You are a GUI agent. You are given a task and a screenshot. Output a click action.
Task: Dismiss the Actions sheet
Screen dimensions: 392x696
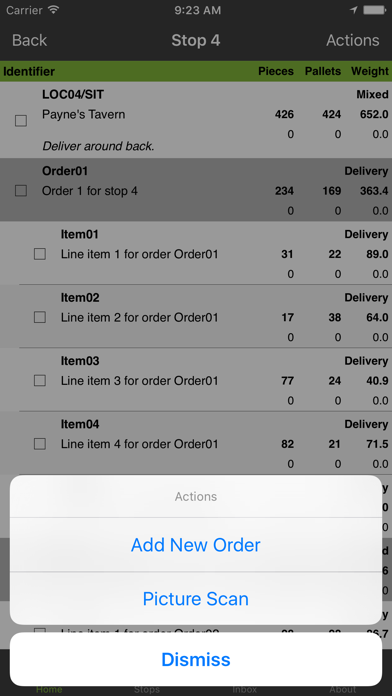click(196, 660)
